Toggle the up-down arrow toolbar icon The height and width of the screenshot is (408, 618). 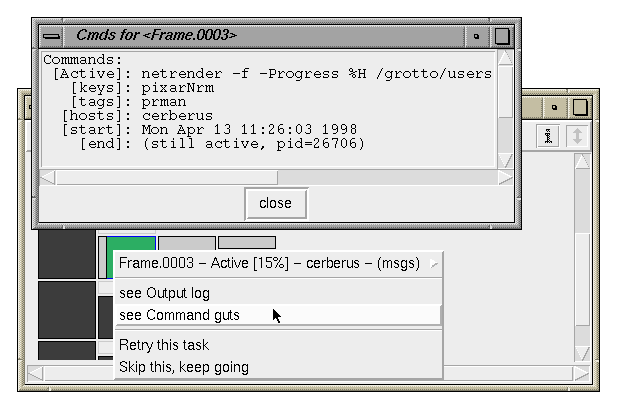pyautogui.click(x=577, y=136)
